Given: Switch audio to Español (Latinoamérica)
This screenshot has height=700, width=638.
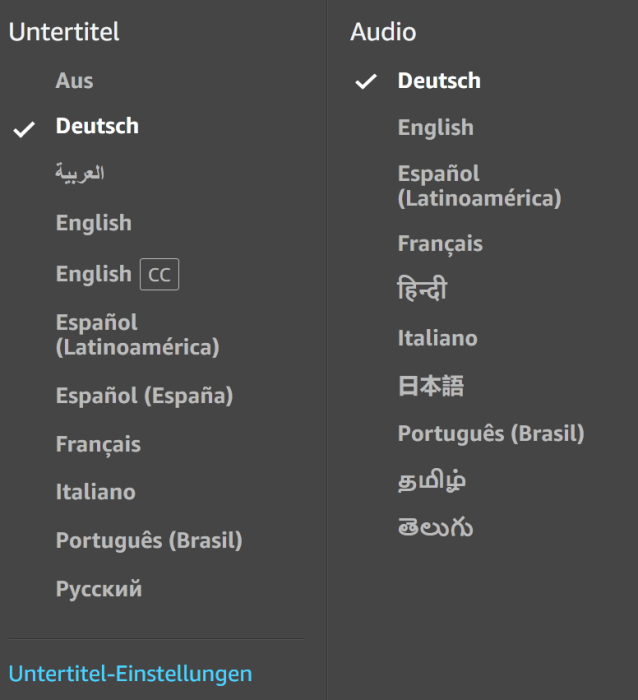Looking at the screenshot, I should [479, 186].
